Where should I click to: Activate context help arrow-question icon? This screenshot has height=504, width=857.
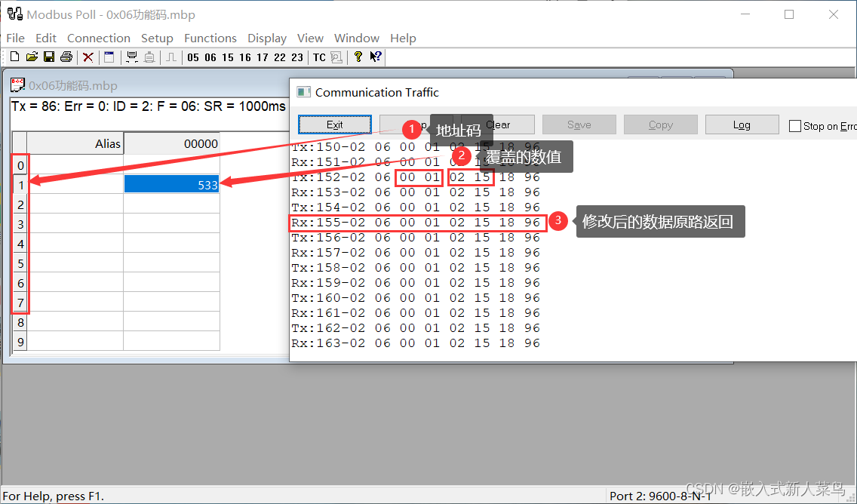click(x=376, y=57)
